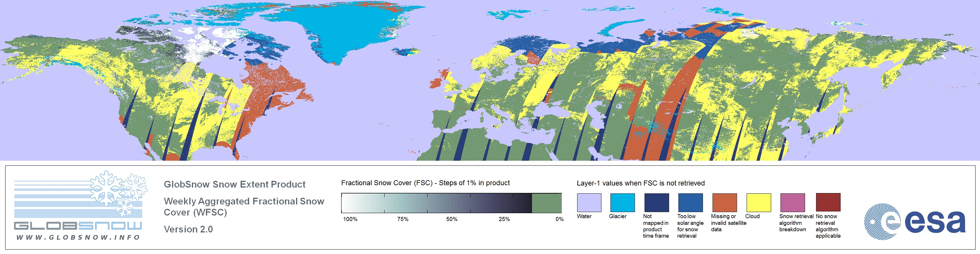The image size is (980, 254).
Task: Select 'Snow retrieval algorithm breakdown' swatch
Action: 793,203
